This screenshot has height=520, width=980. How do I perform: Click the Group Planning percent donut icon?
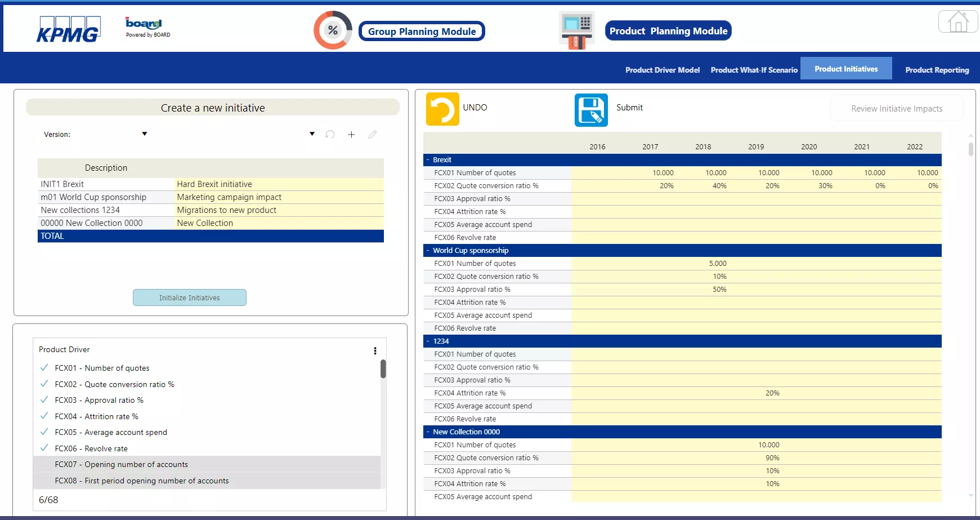tap(333, 30)
